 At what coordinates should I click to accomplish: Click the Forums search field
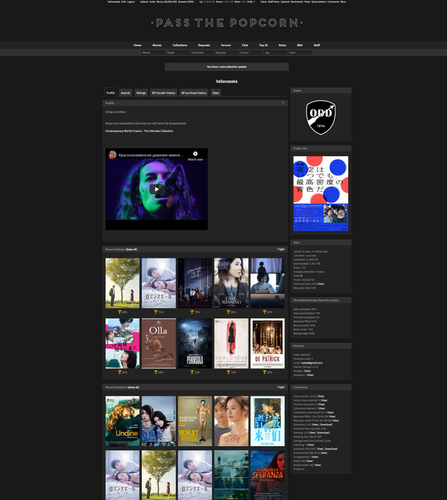251,53
